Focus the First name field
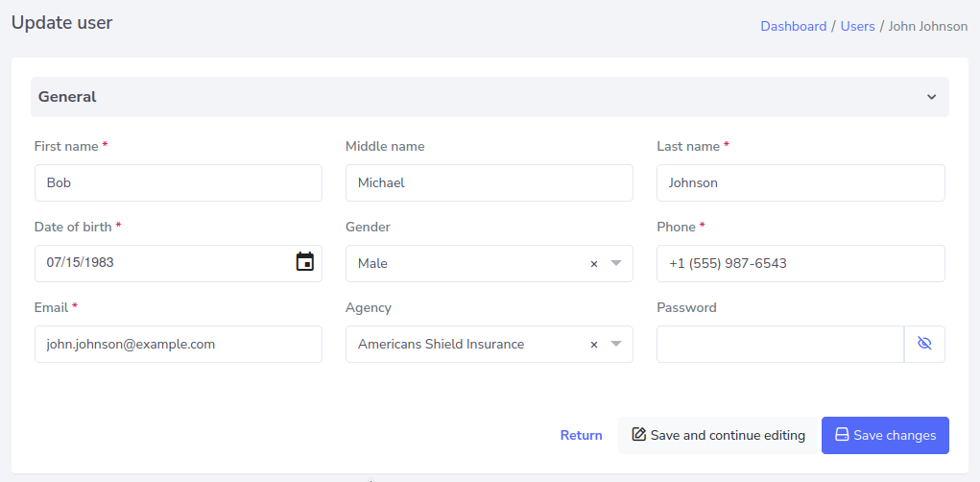This screenshot has height=482, width=980. 178,182
